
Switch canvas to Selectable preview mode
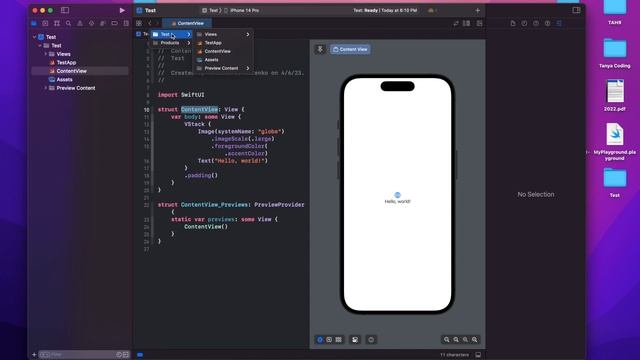click(329, 340)
